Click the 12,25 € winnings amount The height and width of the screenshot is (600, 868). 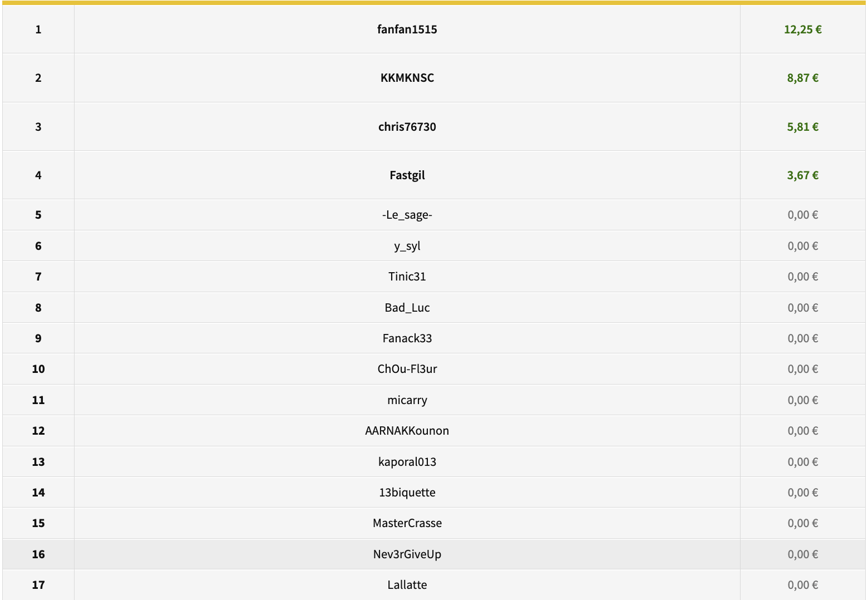(802, 29)
